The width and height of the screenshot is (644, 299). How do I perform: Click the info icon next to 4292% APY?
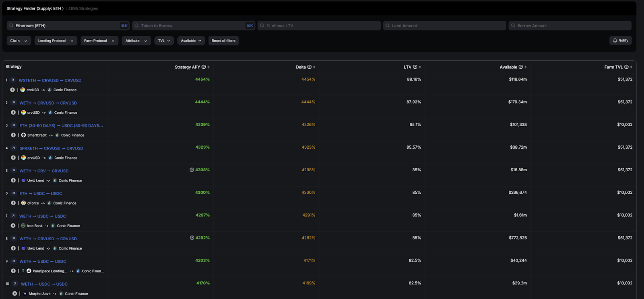192,238
